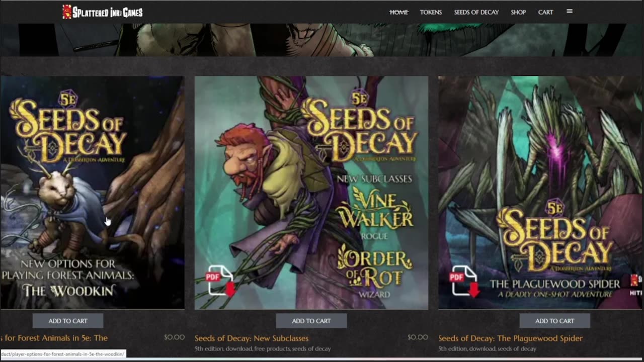This screenshot has width=644, height=362.
Task: Open The Plaguewood Spider cover image
Action: click(x=540, y=193)
